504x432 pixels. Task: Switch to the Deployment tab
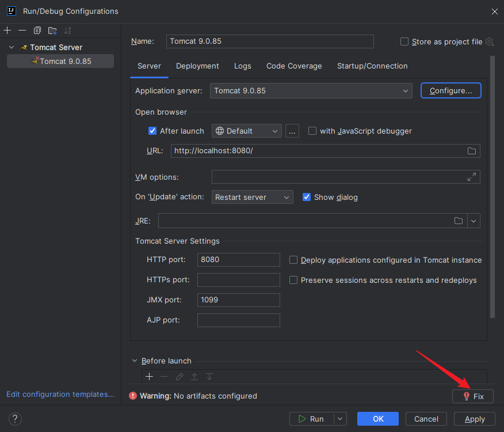[197, 66]
